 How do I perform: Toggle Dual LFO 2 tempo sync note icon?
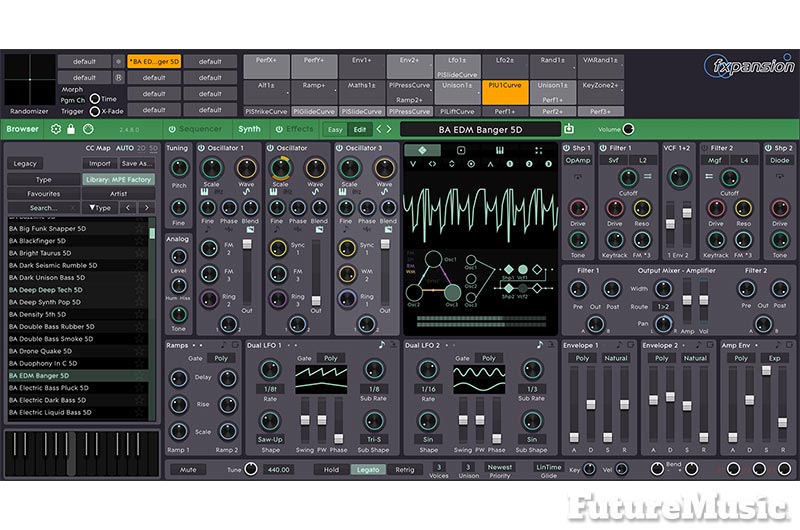[539, 345]
